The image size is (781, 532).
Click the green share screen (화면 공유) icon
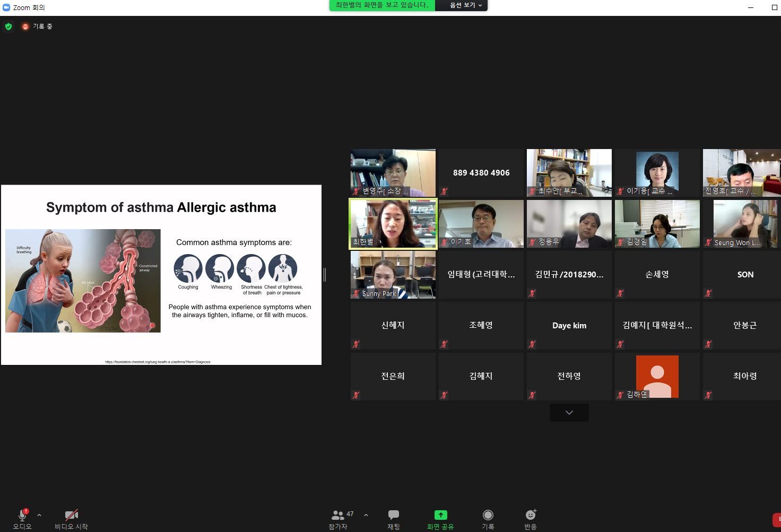(440, 515)
